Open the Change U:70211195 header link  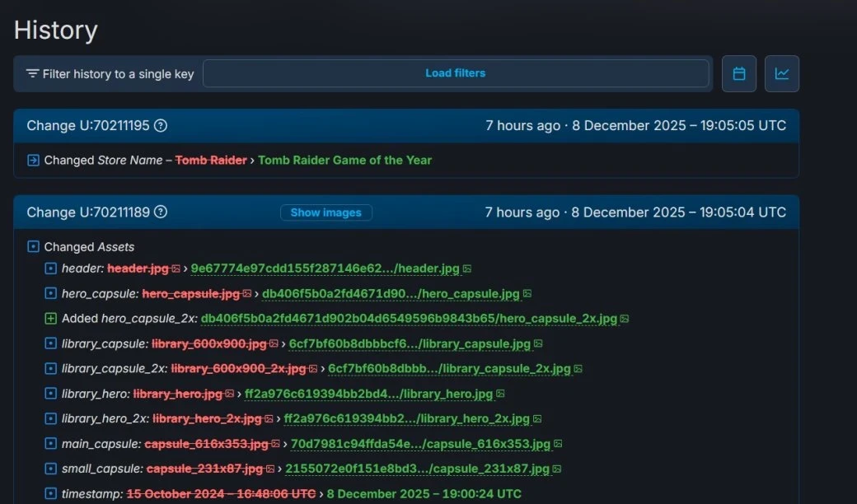88,126
